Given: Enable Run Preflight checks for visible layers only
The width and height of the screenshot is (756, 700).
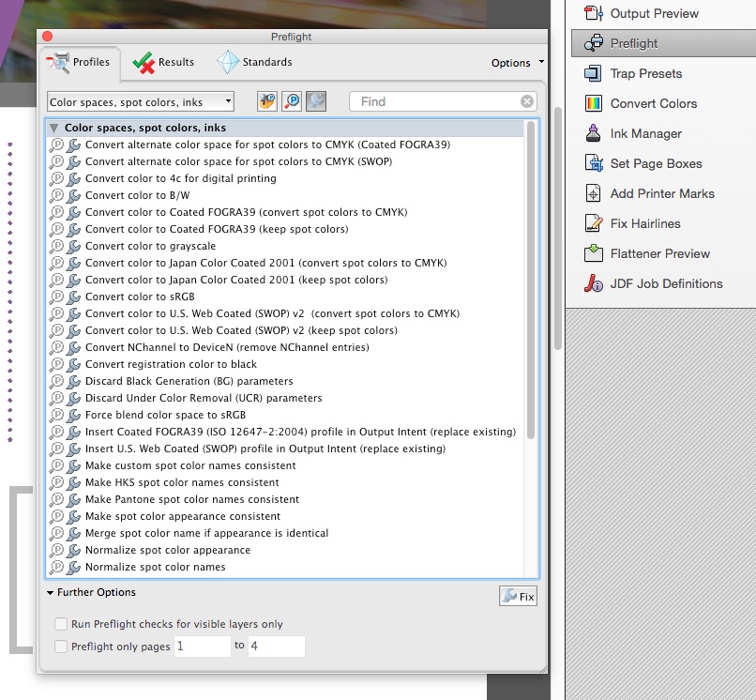Looking at the screenshot, I should pos(61,624).
